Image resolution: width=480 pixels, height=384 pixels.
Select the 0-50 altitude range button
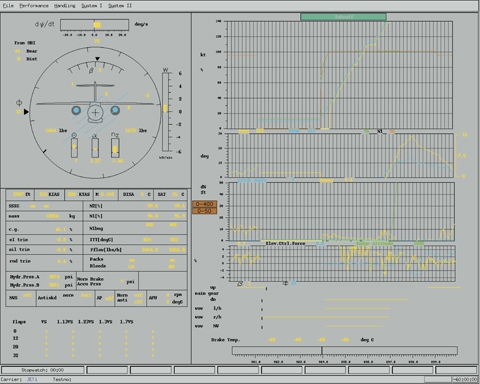(205, 211)
